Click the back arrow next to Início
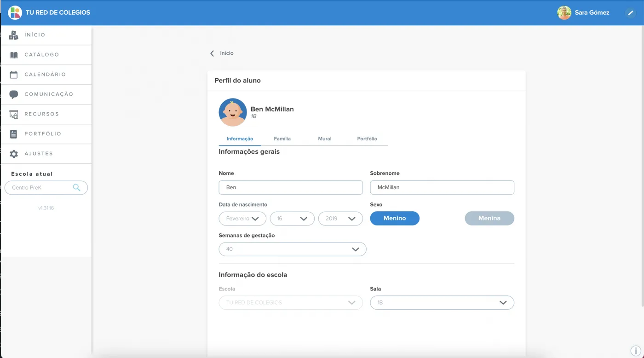The width and height of the screenshot is (644, 358). point(212,53)
